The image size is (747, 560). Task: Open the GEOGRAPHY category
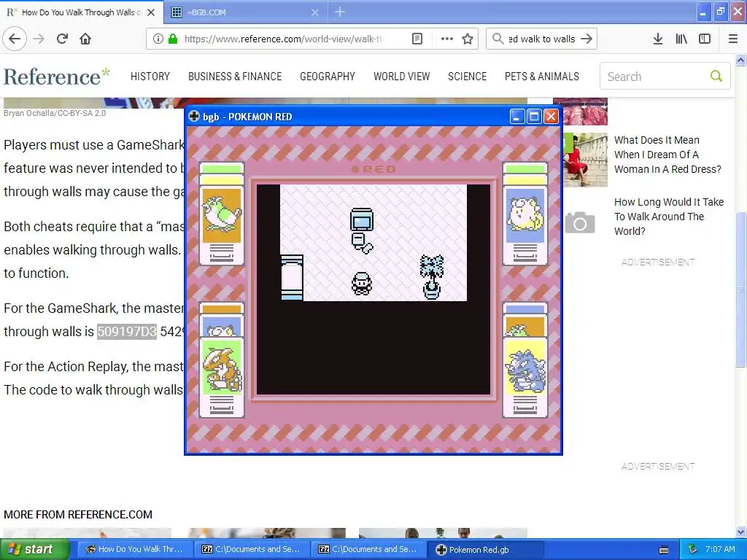coord(328,76)
